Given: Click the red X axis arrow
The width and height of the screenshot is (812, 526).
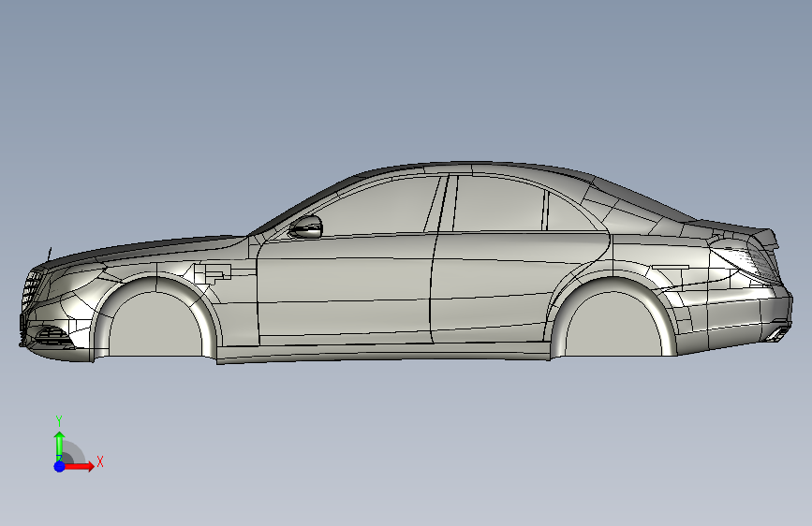Looking at the screenshot, I should click(x=79, y=466).
